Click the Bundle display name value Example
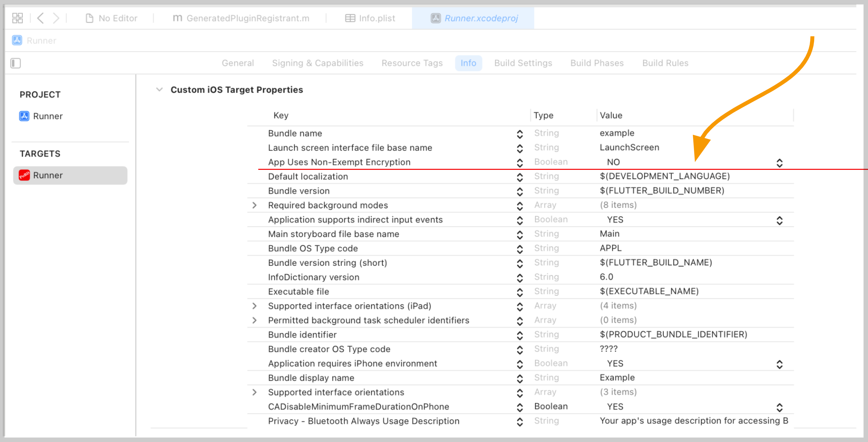This screenshot has height=442, width=868. 617,378
